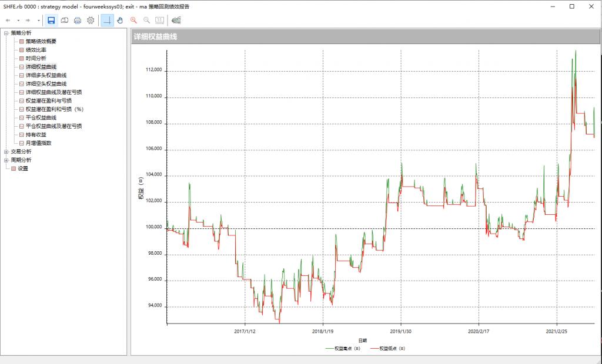Open 权益潜在盈利与亏损 in the tree

[49, 100]
